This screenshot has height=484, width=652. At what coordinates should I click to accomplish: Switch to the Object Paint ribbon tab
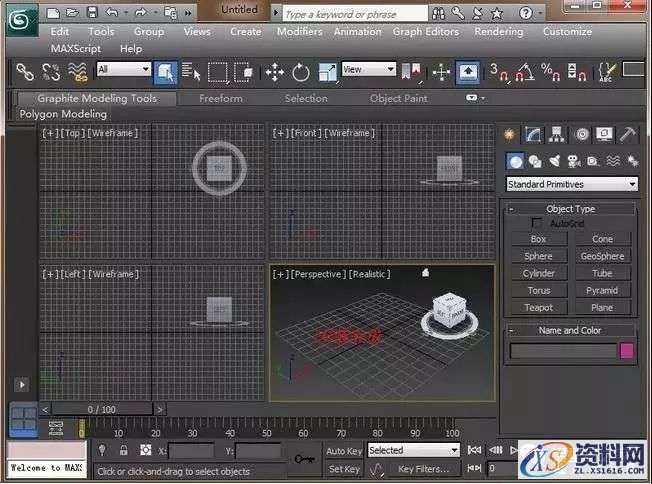tap(398, 99)
